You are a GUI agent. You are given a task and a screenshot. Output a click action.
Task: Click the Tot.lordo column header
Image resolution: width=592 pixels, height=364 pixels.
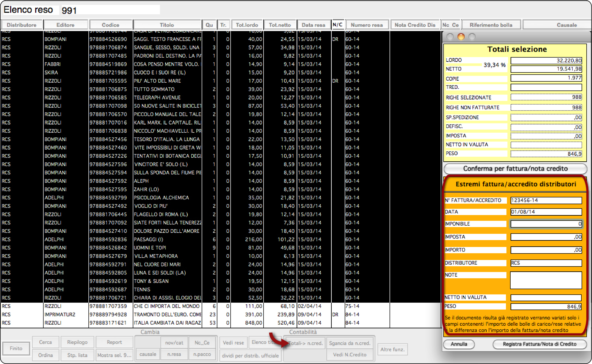247,25
